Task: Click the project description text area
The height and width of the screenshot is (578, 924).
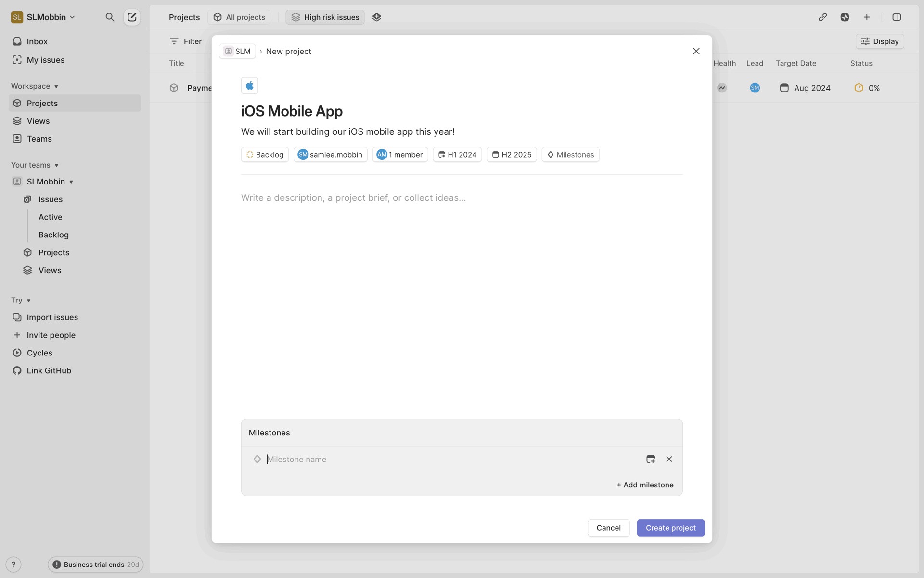Action: [462, 198]
